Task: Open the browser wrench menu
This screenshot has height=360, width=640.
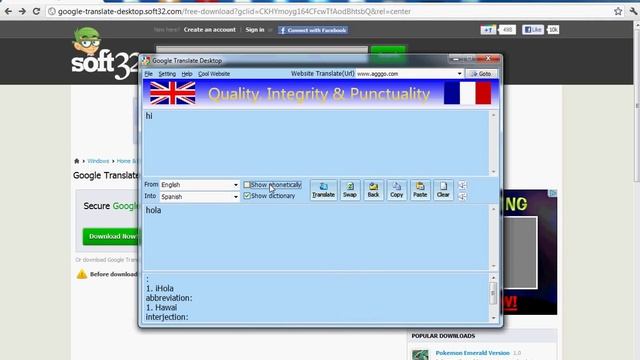Action: pos(633,11)
